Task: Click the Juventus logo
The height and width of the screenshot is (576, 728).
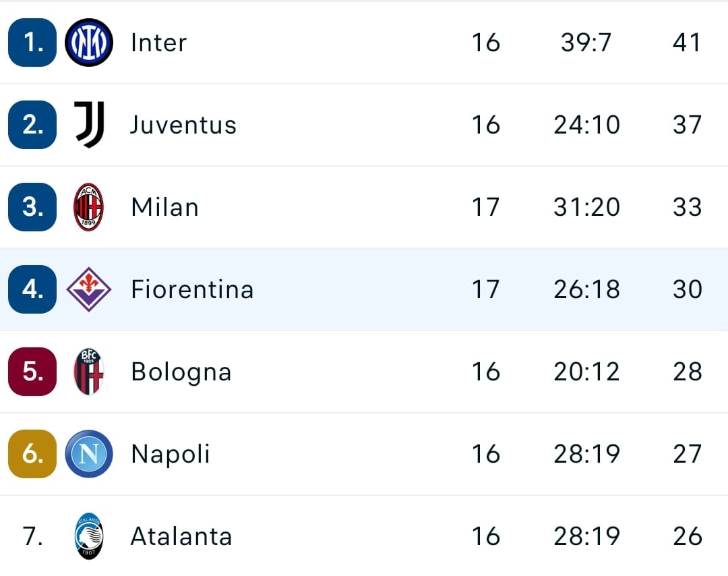Action: (89, 125)
